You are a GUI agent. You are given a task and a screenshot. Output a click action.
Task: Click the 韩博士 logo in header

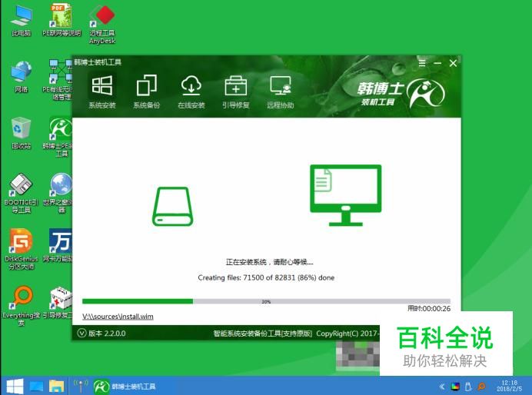pos(401,93)
